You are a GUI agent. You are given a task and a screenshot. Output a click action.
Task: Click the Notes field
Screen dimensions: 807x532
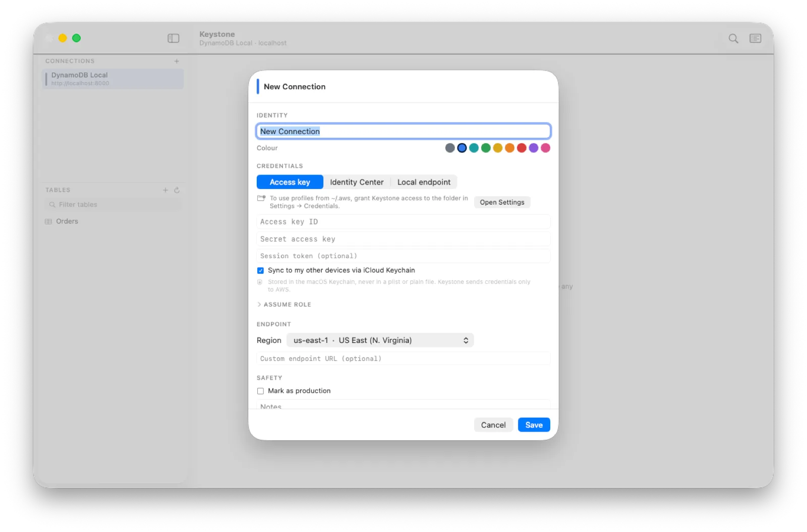tap(403, 404)
